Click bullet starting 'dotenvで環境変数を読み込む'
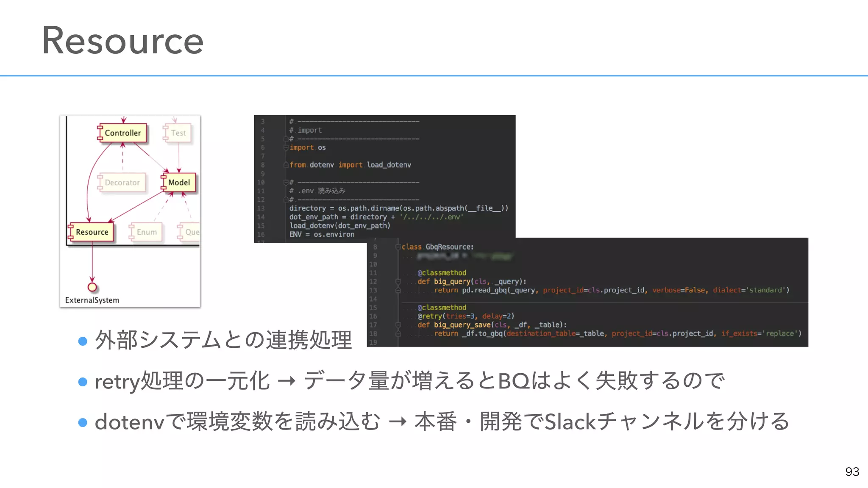Viewport: 868px width, 488px height. [442, 421]
